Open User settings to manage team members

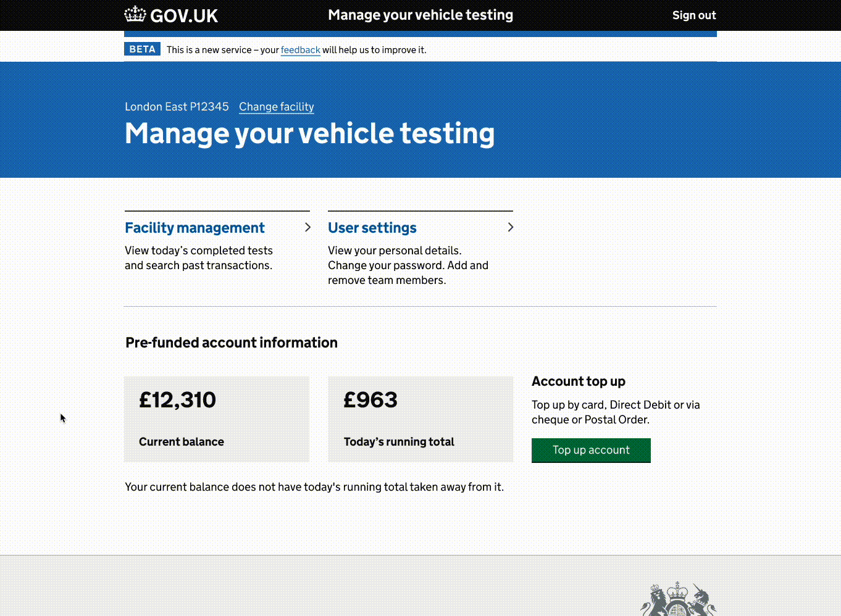tap(372, 227)
